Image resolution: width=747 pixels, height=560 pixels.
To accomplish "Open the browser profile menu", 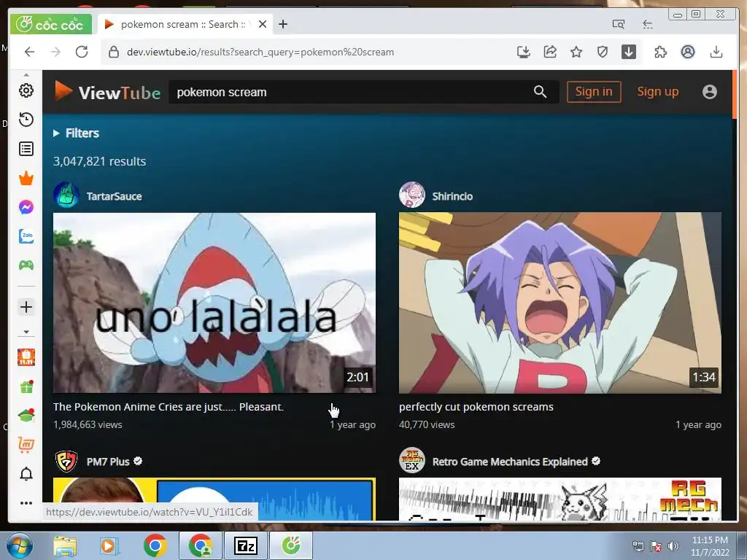I will pyautogui.click(x=687, y=52).
